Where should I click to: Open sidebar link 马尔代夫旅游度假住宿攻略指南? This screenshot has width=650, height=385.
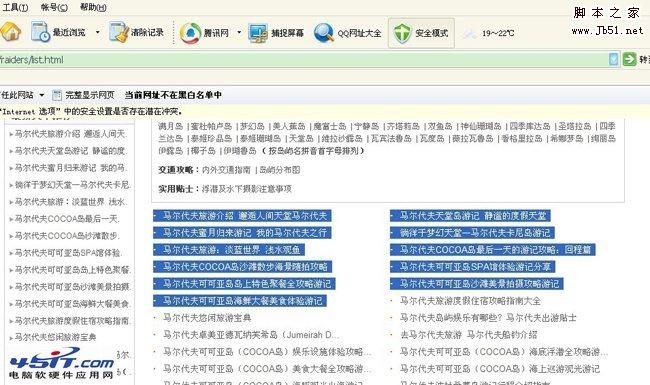click(x=73, y=321)
